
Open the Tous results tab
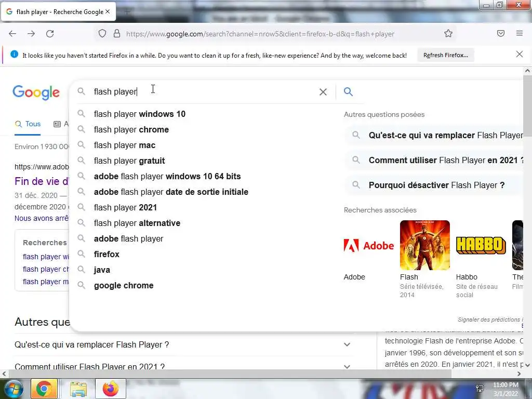click(28, 124)
